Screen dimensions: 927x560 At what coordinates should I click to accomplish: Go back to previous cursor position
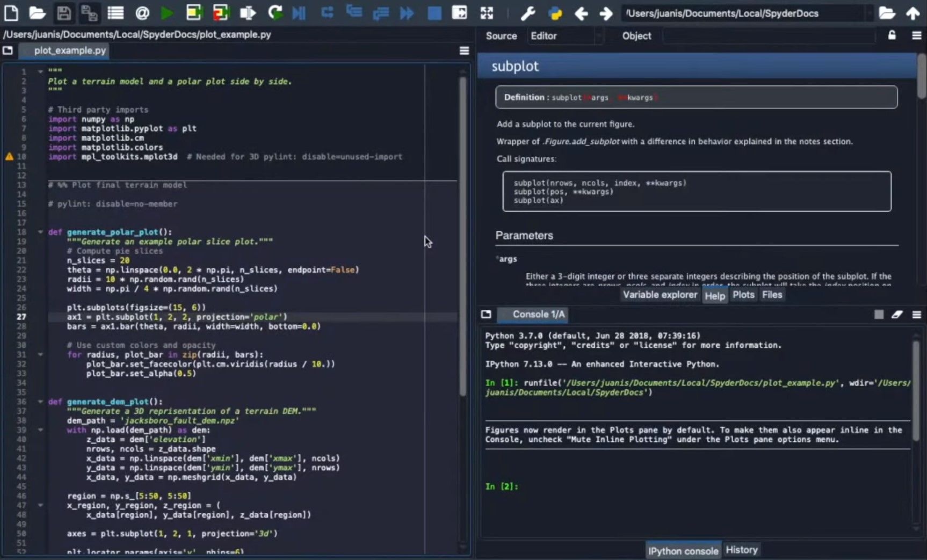point(581,13)
